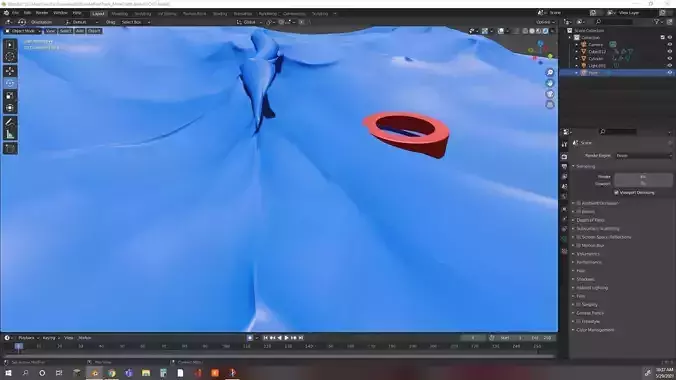Hide the Light object in outliner

point(670,66)
